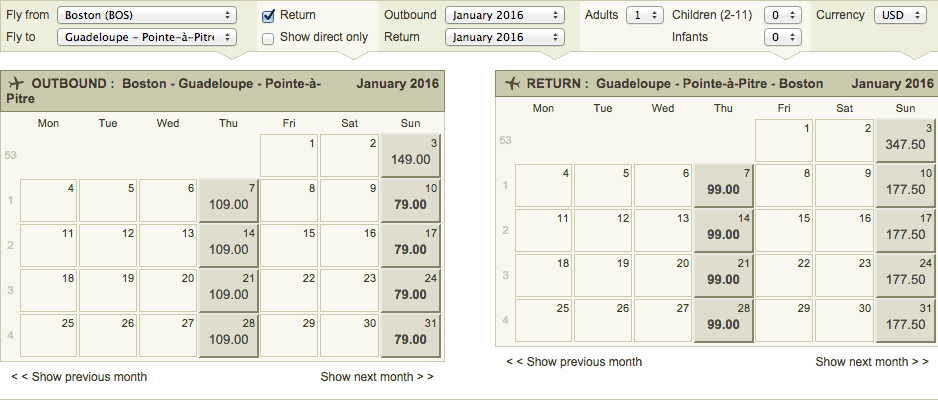This screenshot has width=938, height=401.
Task: Select return January 3 fare 347.50
Action: coord(906,141)
